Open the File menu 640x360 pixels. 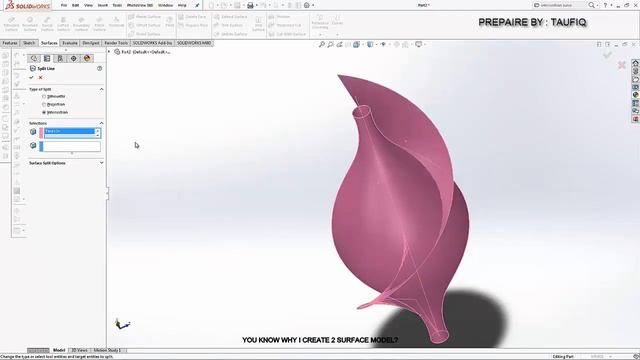[x=64, y=5]
